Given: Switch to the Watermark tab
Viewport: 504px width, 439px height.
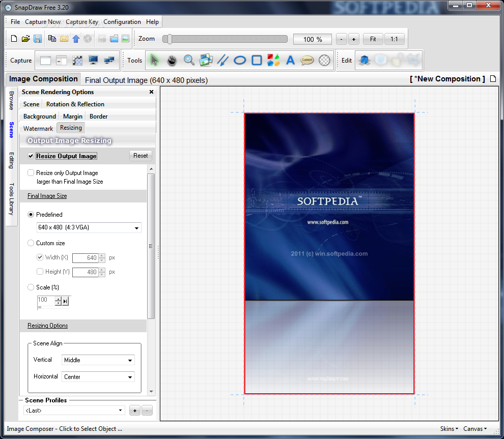Looking at the screenshot, I should coord(38,129).
